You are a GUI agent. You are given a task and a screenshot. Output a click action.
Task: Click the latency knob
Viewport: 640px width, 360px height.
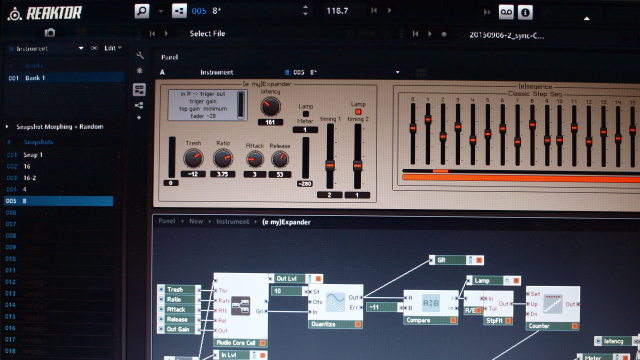[270, 107]
